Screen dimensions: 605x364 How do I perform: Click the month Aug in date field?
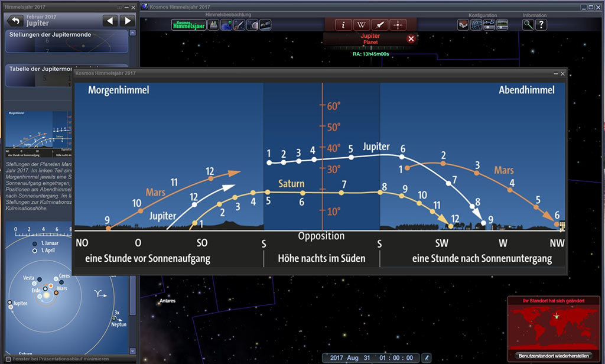(x=353, y=358)
